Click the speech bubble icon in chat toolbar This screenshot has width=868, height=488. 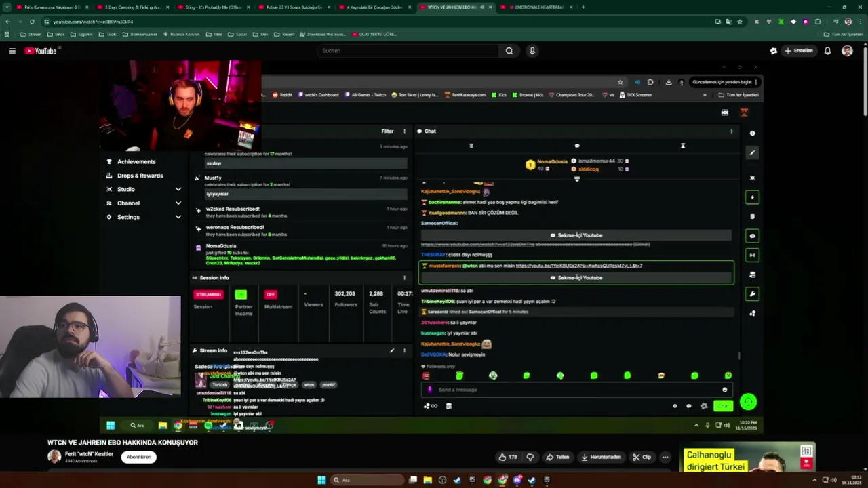pos(577,146)
